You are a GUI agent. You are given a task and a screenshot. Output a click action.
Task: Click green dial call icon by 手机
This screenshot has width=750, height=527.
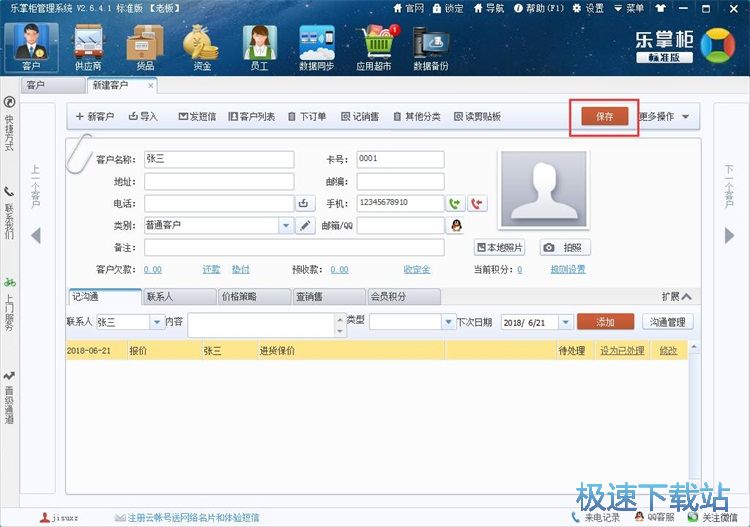pyautogui.click(x=455, y=203)
